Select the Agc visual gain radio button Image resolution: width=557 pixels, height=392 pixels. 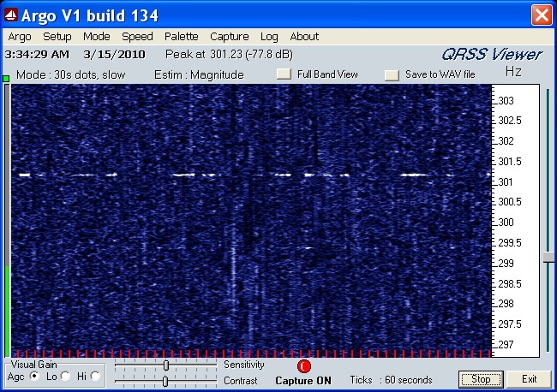pos(34,376)
